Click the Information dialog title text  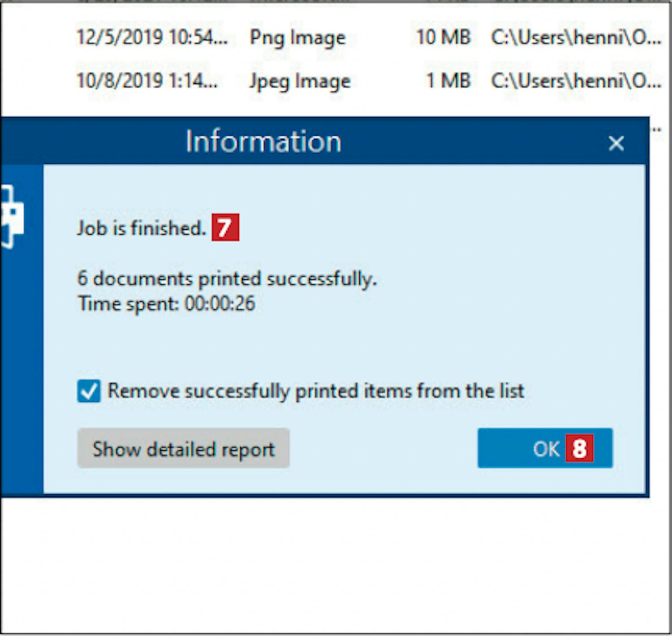click(x=263, y=142)
